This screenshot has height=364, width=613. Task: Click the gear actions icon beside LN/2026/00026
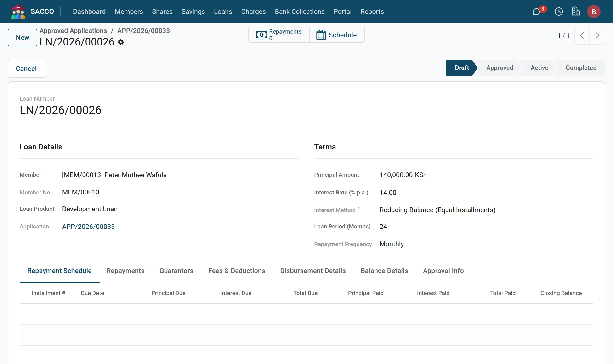(x=121, y=42)
